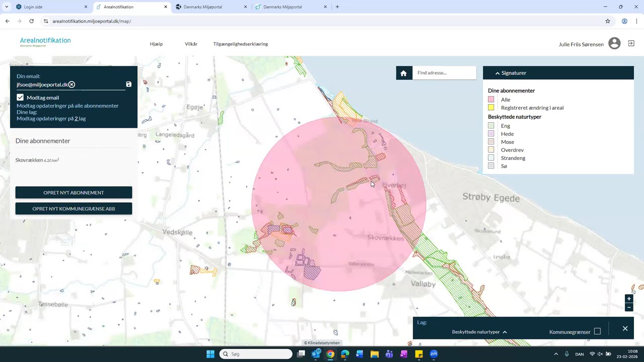Click the browser address bar URL

[92, 21]
